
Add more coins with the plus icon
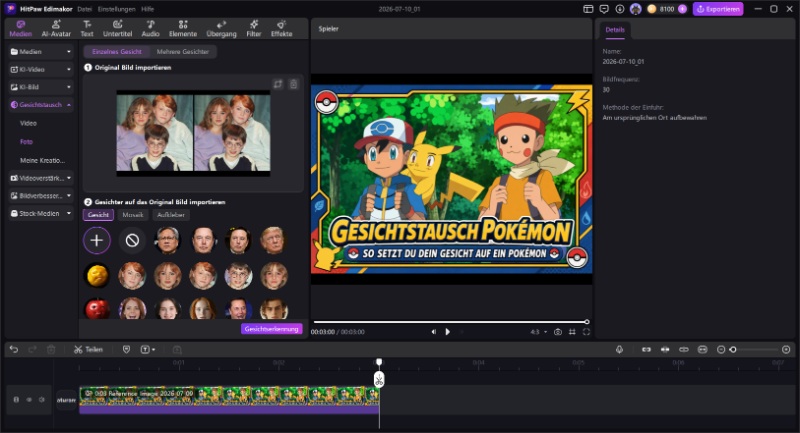click(682, 9)
